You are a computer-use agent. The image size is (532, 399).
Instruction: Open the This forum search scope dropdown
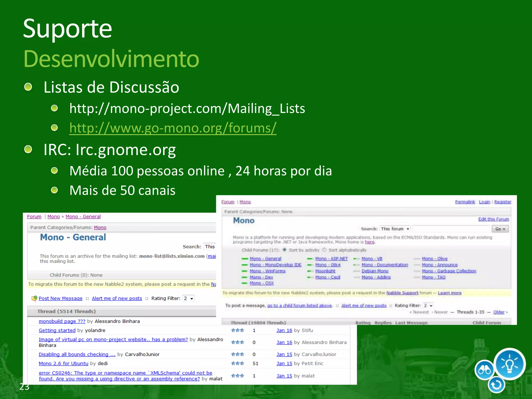(x=395, y=229)
